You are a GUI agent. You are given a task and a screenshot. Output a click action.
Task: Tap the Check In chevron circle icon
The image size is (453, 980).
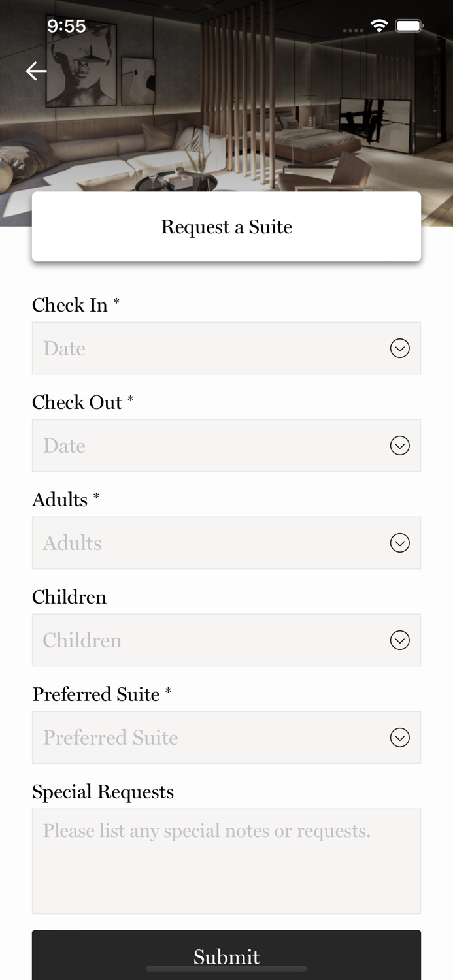[399, 348]
